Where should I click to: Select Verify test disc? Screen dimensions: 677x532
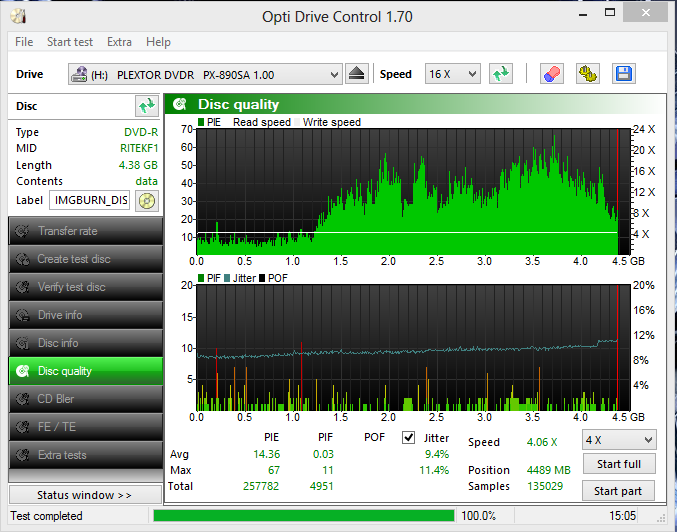(x=85, y=287)
